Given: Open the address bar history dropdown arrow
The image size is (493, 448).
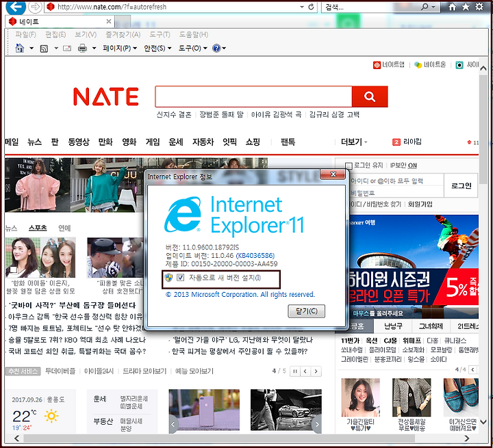Looking at the screenshot, I should [302, 7].
